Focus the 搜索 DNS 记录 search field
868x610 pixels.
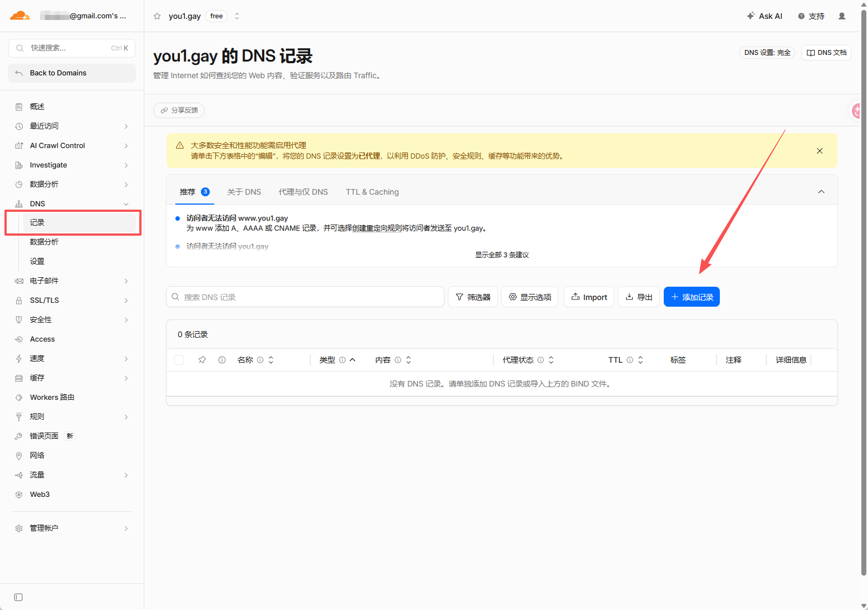coord(305,297)
